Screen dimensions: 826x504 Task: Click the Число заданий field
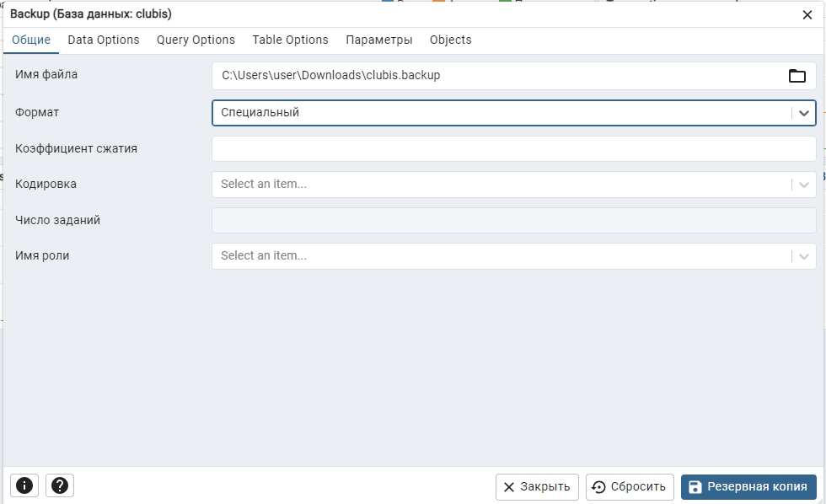tap(513, 220)
